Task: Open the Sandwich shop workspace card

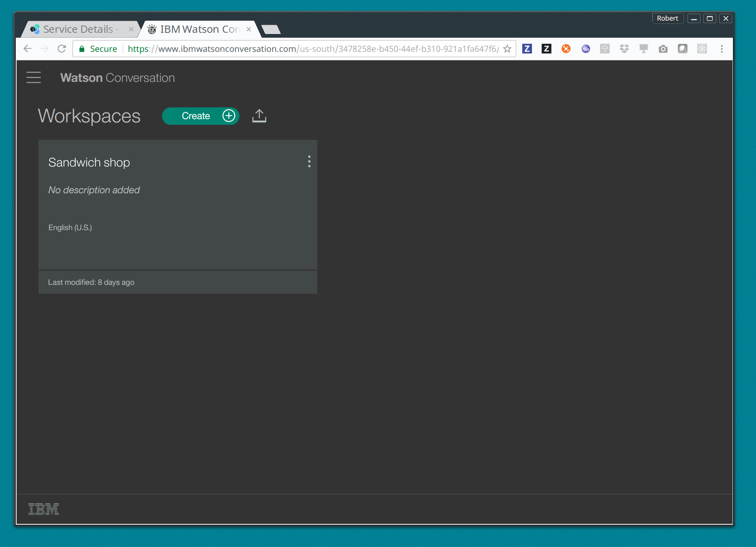Action: 178,217
